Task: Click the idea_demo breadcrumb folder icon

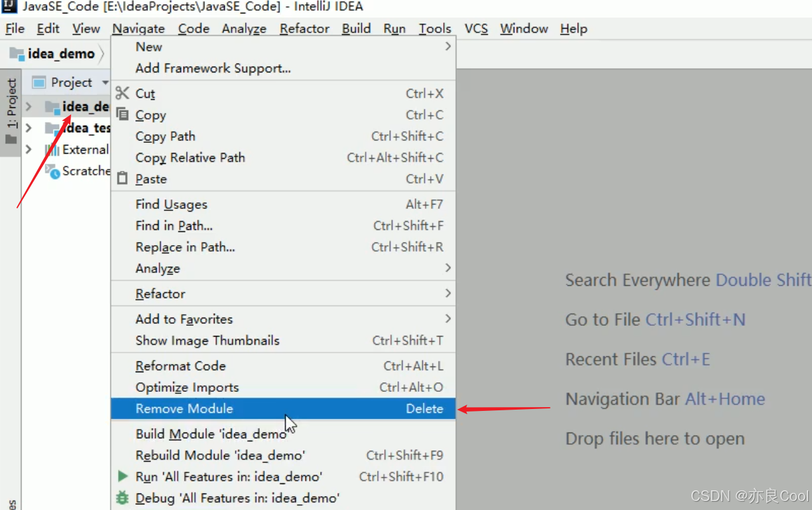Action: (17, 53)
